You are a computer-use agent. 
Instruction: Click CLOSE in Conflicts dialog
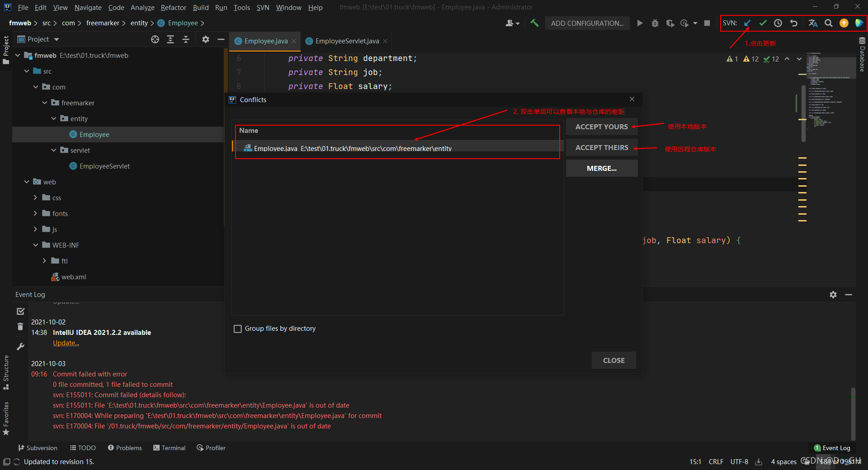(613, 361)
